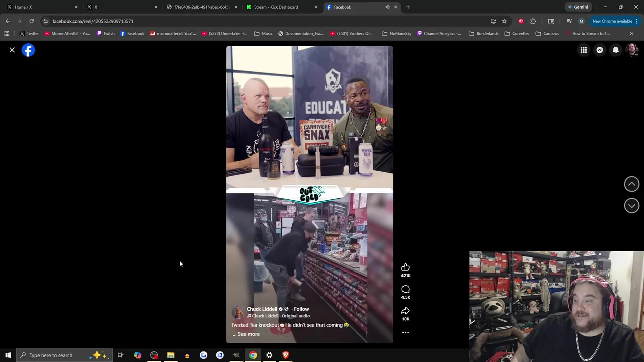Open the Windows Start menu
This screenshot has height=362, width=644.
pos(8,355)
